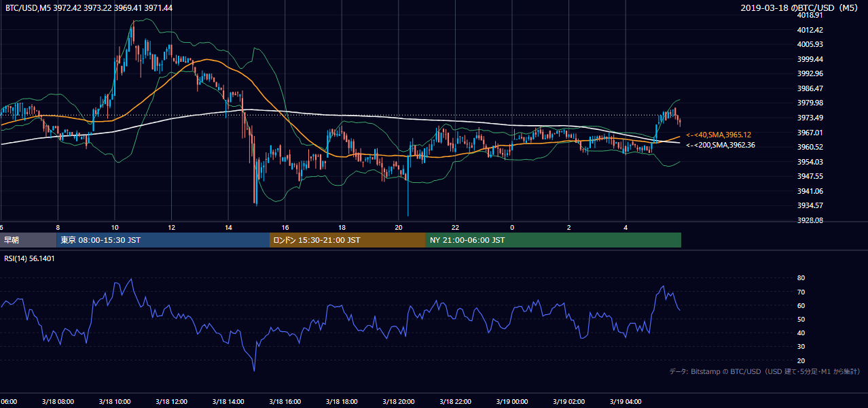868x408 pixels.
Task: Click the 3/18 16:00 date label
Action: (285, 402)
